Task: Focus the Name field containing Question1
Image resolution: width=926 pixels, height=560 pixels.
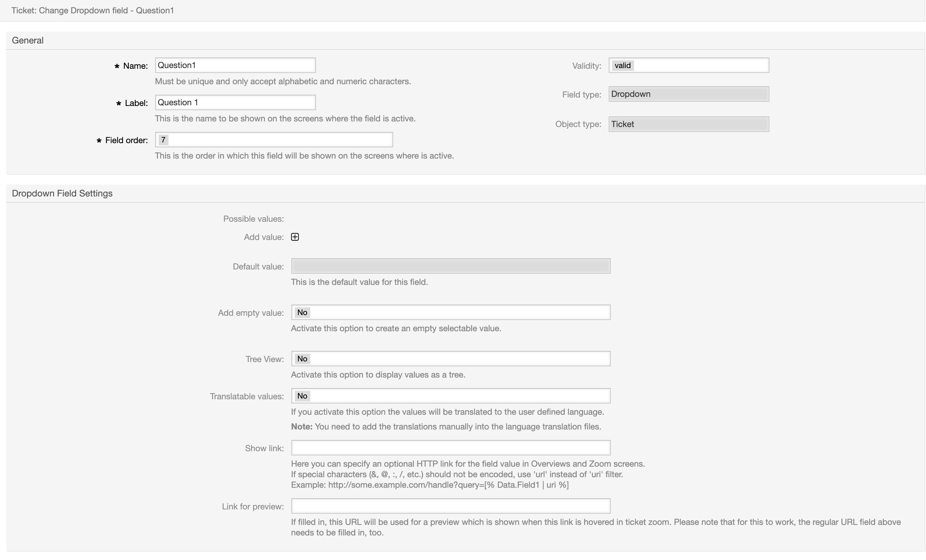Action: coord(235,65)
